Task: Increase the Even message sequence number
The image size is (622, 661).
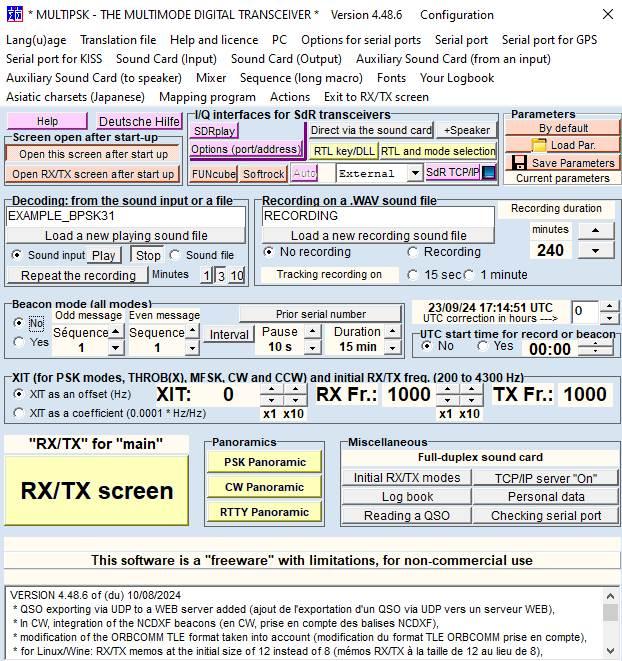Action: point(192,331)
